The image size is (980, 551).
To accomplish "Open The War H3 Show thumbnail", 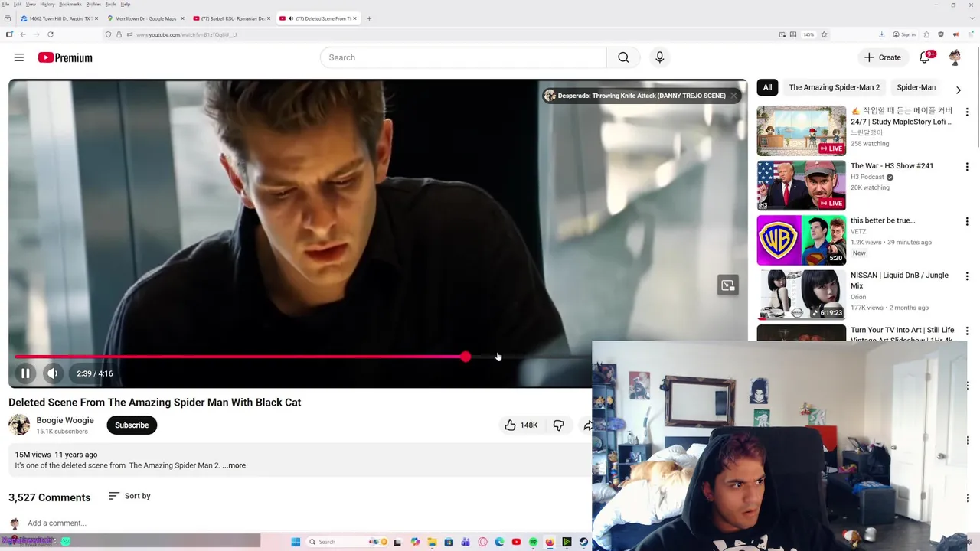I will (x=802, y=185).
